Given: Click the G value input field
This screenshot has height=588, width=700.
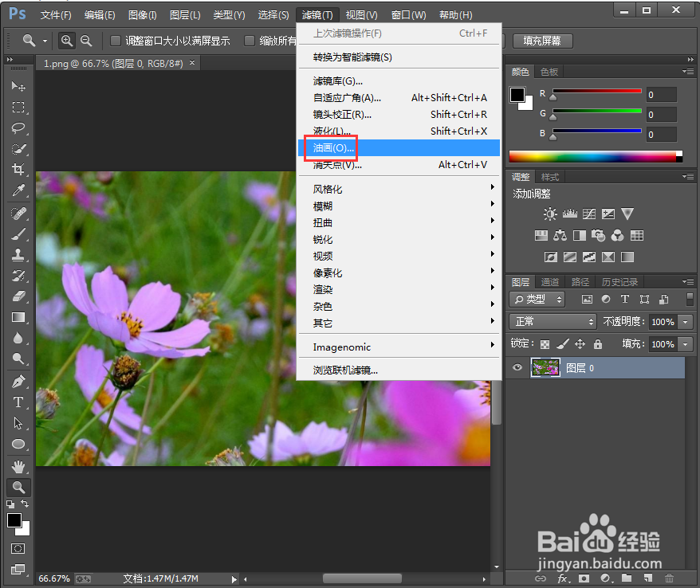Looking at the screenshot, I should (662, 115).
